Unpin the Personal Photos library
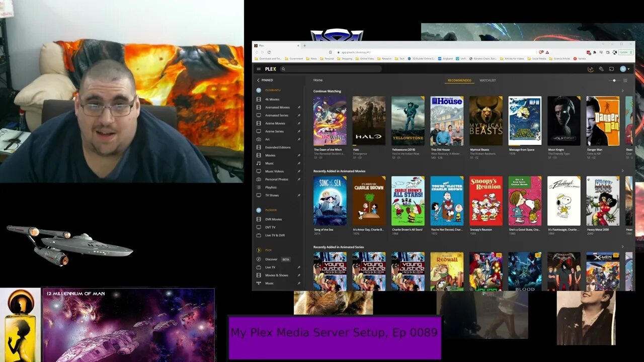 pos(299,179)
